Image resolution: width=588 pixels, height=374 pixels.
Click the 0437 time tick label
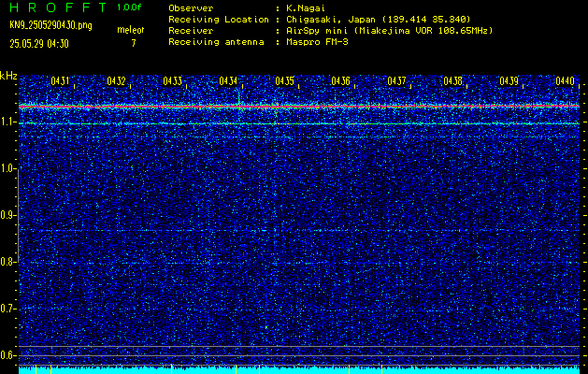396,80
